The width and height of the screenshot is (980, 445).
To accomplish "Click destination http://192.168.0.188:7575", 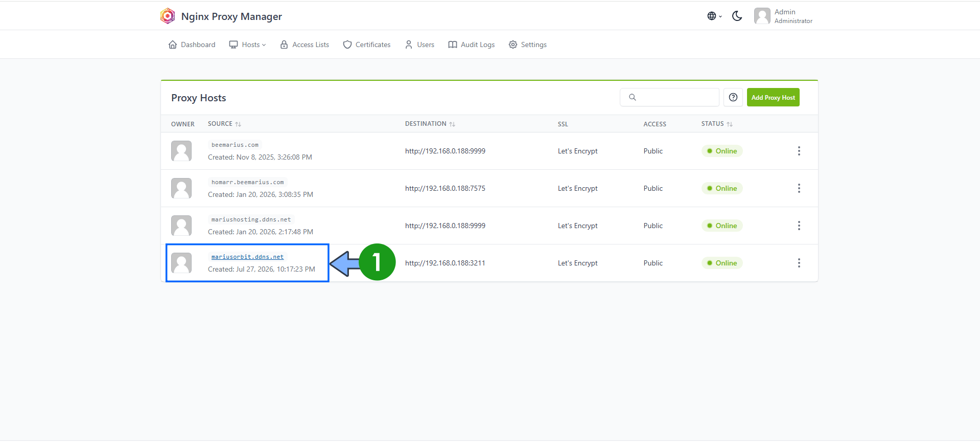I will tap(445, 188).
